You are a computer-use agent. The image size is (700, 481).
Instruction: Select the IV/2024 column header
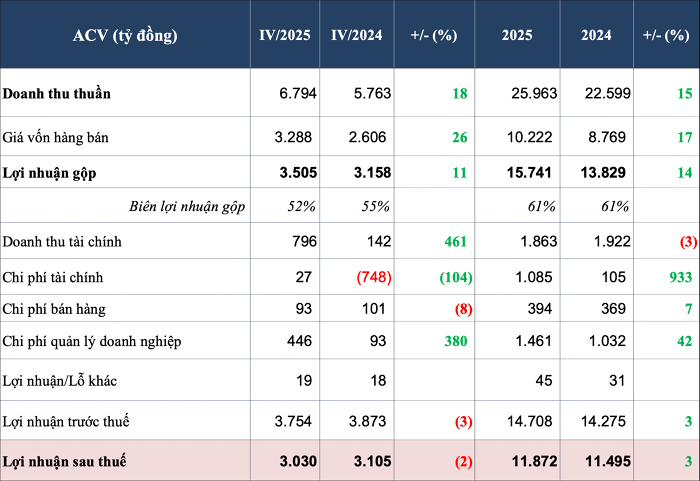click(x=357, y=35)
